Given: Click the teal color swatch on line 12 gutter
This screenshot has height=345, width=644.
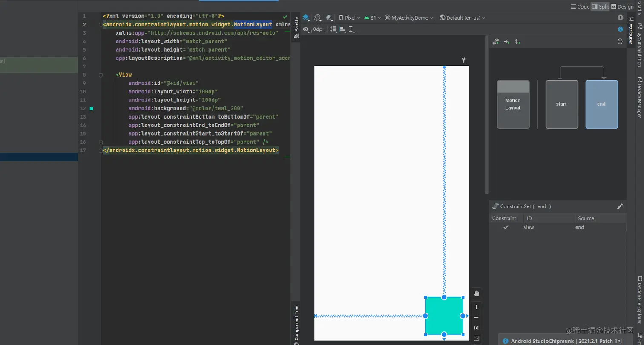Looking at the screenshot, I should pos(91,109).
